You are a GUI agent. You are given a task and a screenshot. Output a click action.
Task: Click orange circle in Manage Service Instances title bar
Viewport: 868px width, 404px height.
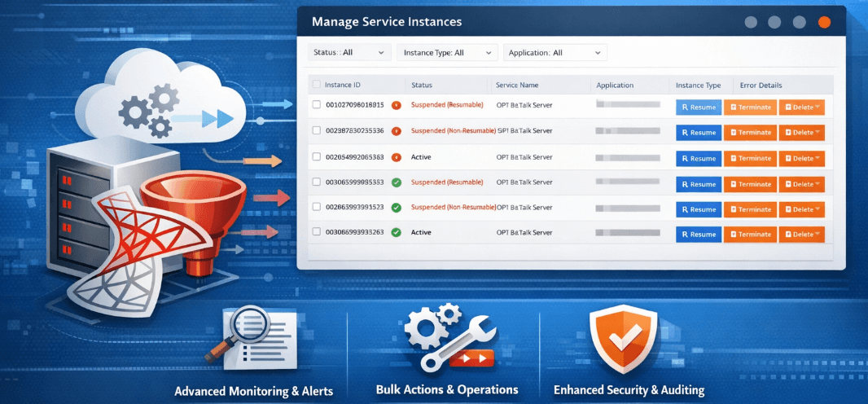(x=824, y=22)
